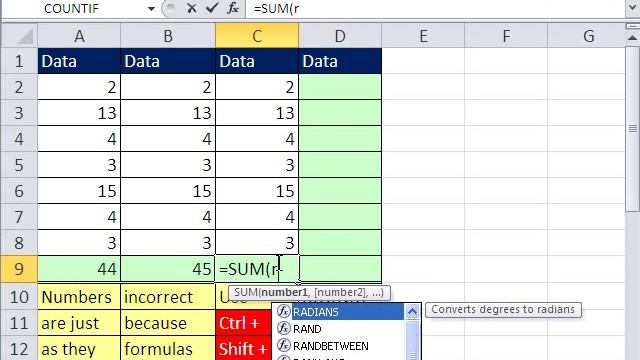Click cell A12 with text as they
The image size is (640, 360).
click(79, 349)
